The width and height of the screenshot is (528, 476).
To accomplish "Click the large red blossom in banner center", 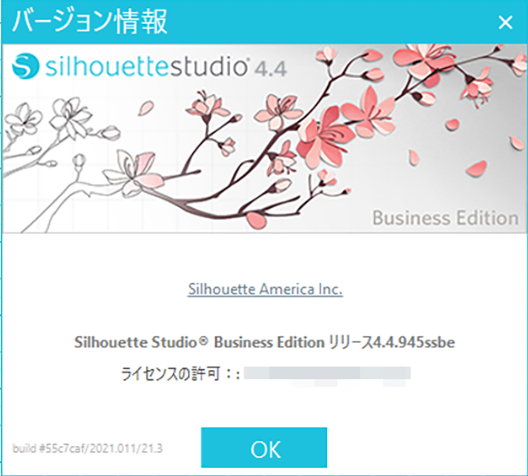I will 322,138.
